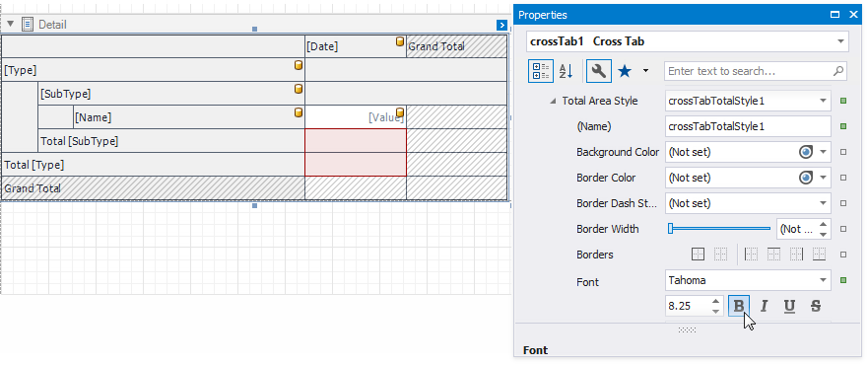Collapse the Total Area Style node
This screenshot has height=365, width=868.
click(554, 101)
